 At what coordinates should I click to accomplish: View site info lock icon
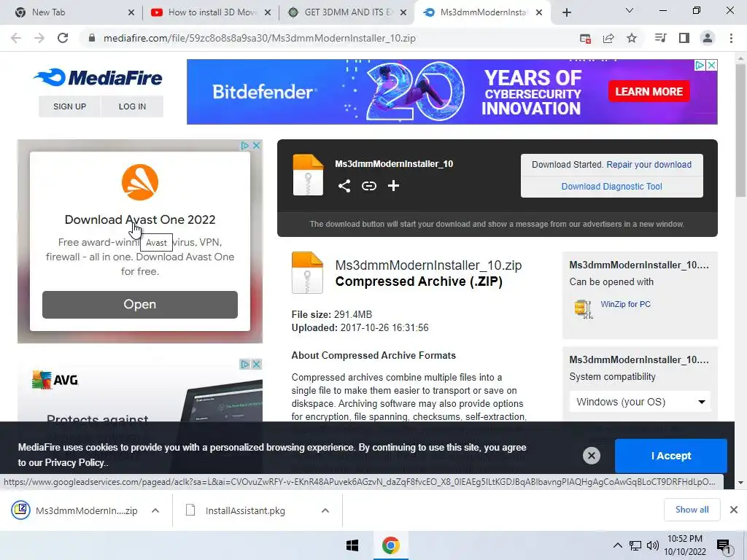coord(92,38)
